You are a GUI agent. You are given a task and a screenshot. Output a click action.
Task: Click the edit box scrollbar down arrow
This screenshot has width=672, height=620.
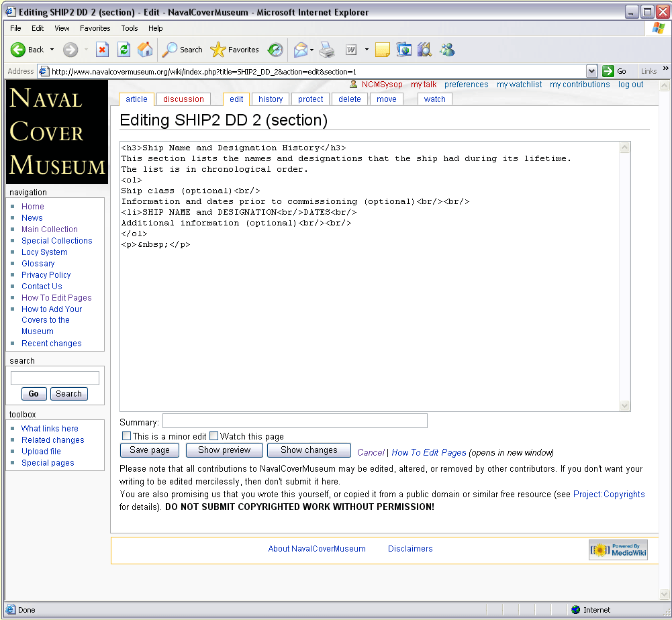click(x=625, y=405)
